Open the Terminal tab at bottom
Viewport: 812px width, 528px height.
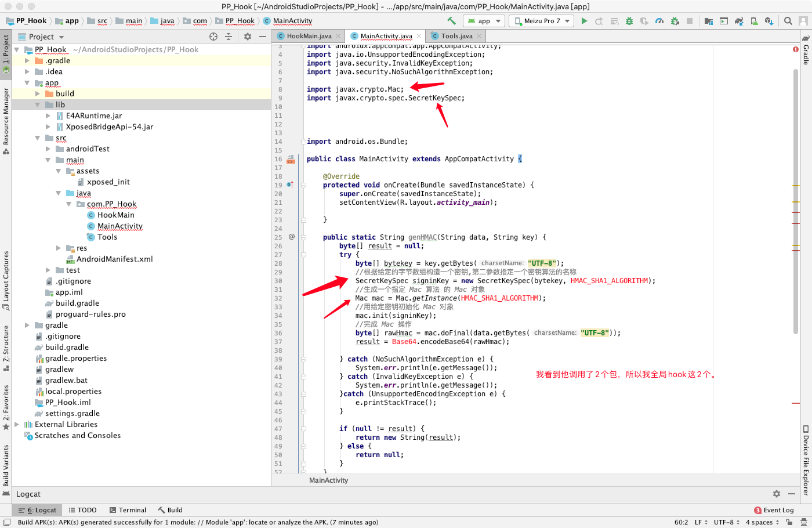128,510
